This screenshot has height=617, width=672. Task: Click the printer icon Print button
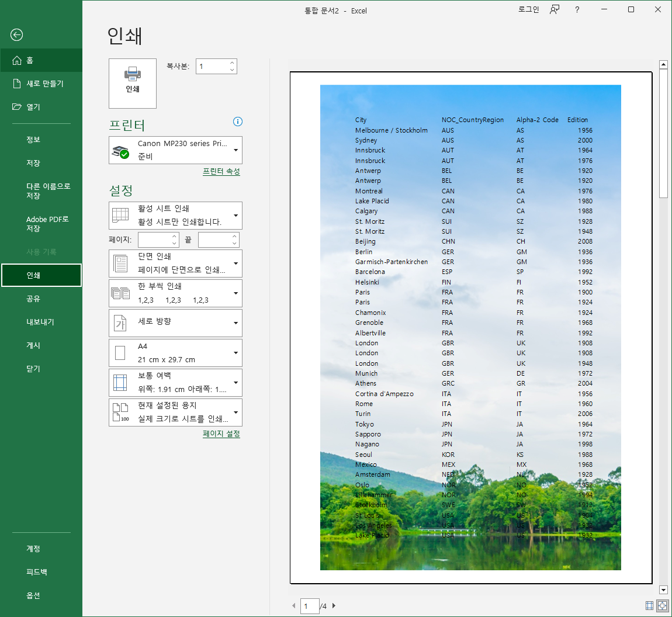[133, 83]
